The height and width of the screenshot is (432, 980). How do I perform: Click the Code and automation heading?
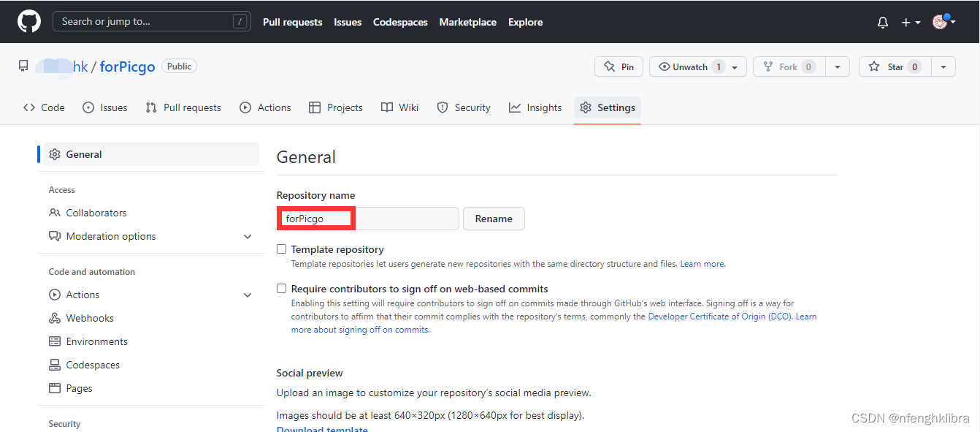coord(92,272)
